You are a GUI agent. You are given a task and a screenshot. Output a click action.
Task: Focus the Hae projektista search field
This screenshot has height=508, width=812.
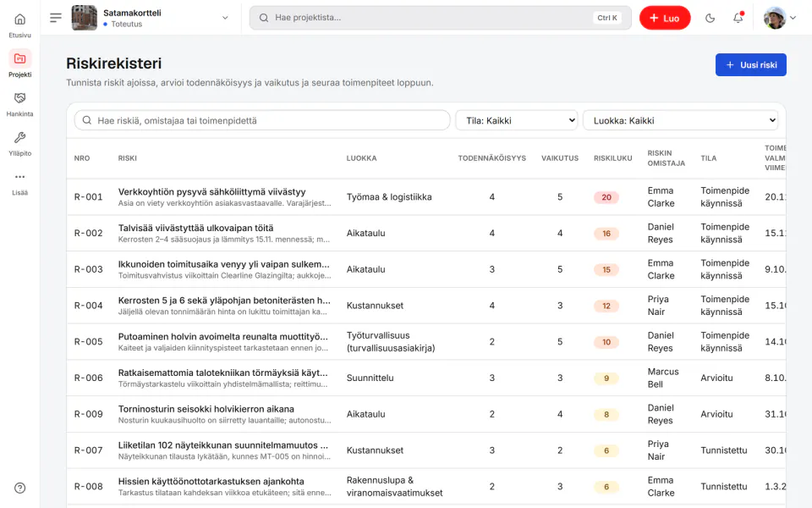[x=440, y=18]
